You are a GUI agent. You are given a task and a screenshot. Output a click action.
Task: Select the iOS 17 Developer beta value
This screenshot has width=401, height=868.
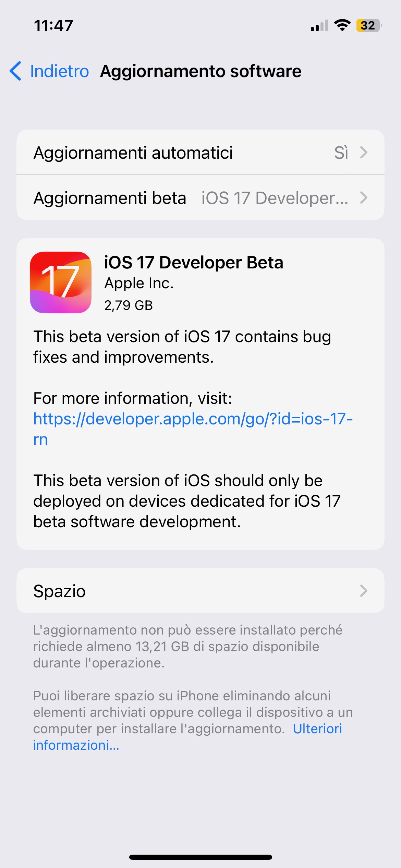click(x=275, y=198)
